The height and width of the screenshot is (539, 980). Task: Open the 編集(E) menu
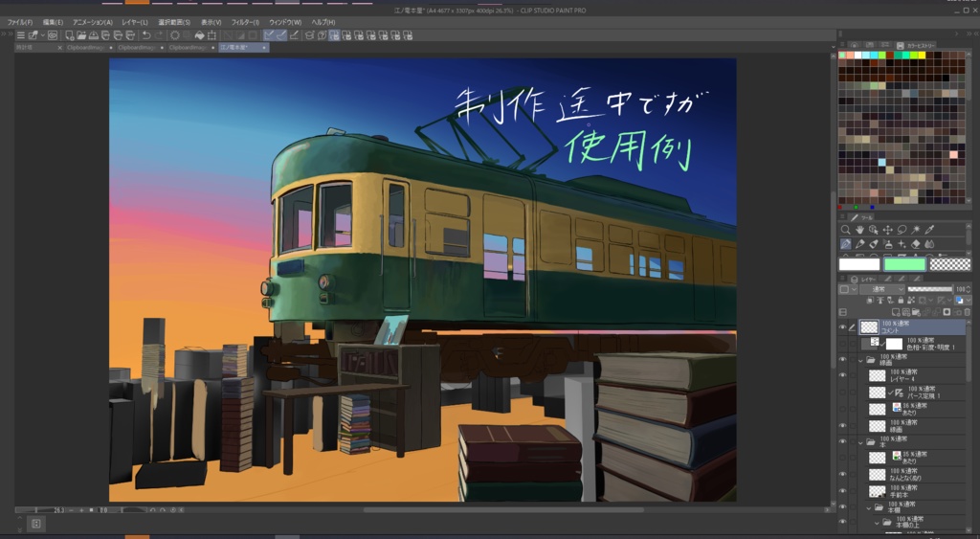[53, 23]
